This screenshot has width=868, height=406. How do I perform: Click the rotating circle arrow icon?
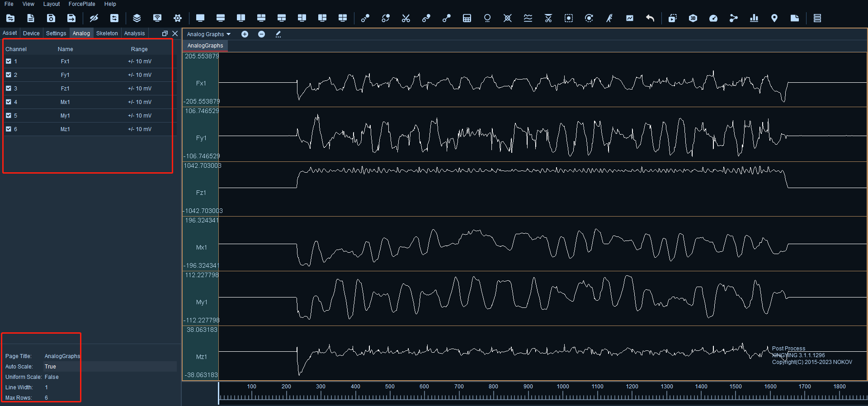(589, 18)
